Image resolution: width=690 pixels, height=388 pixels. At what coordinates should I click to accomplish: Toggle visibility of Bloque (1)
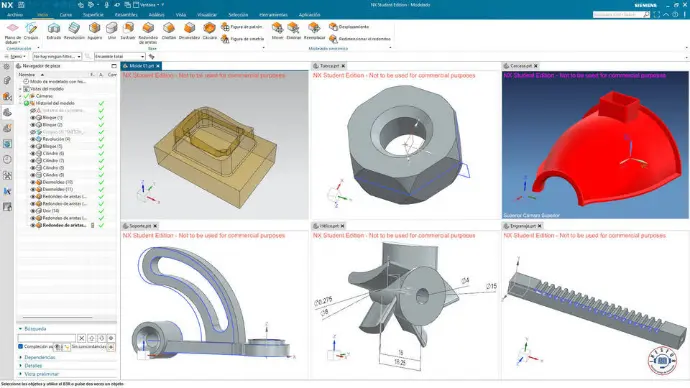33,117
